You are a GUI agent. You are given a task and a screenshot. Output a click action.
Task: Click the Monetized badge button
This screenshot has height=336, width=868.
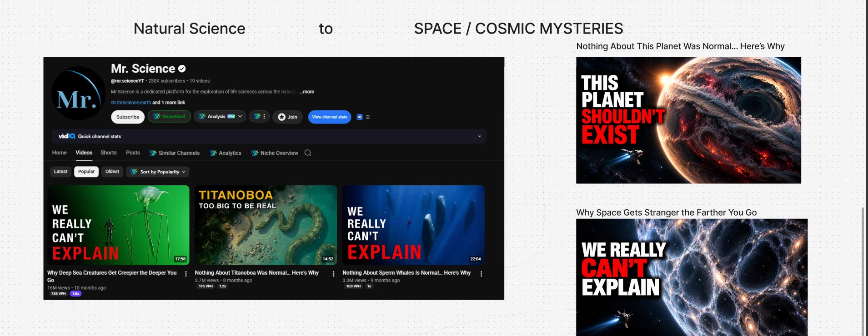(x=169, y=117)
